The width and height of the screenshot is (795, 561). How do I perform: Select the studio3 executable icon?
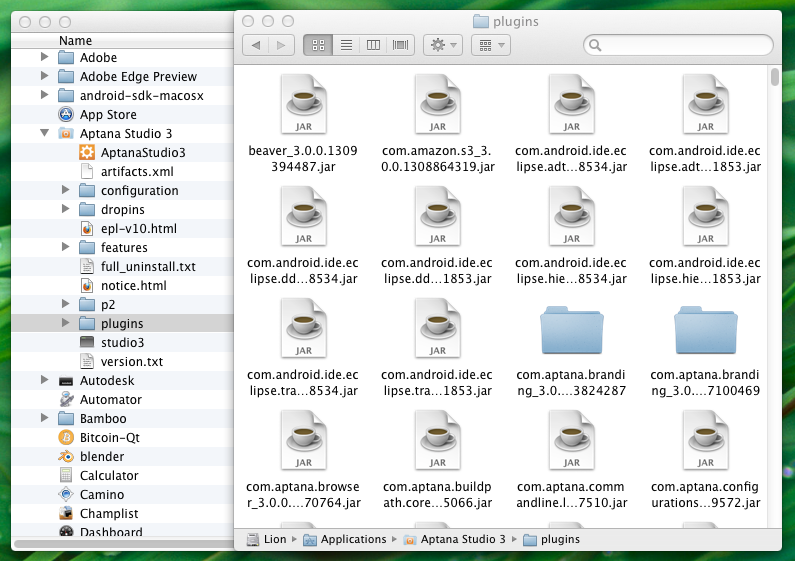(x=87, y=342)
